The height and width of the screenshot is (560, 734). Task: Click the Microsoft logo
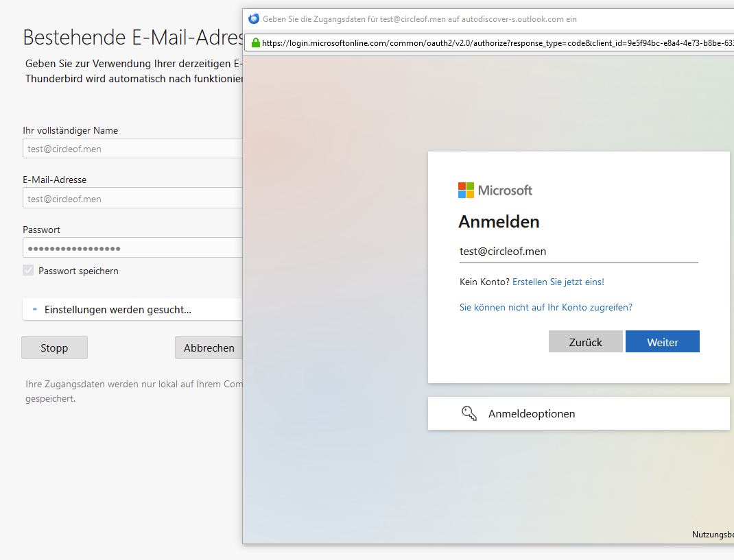(495, 191)
